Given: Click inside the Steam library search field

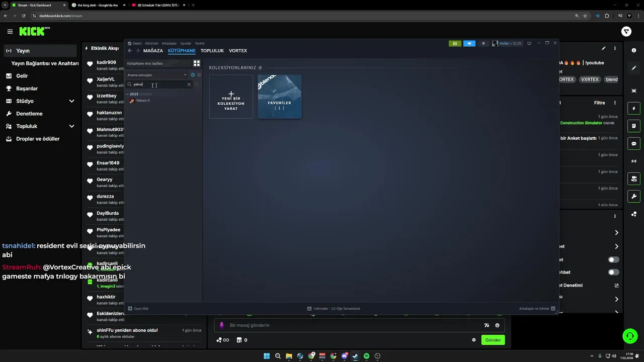Looking at the screenshot, I should 159,84.
